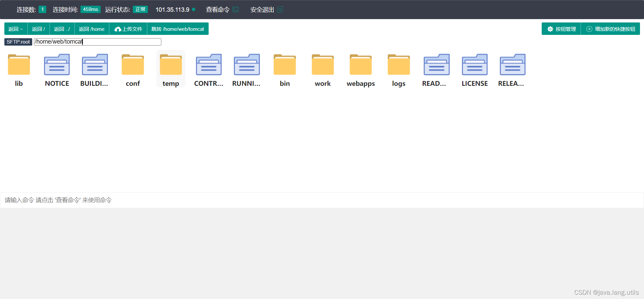Image resolution: width=644 pixels, height=299 pixels.
Task: Click the command input box 请输入命令
Action: coord(322,200)
